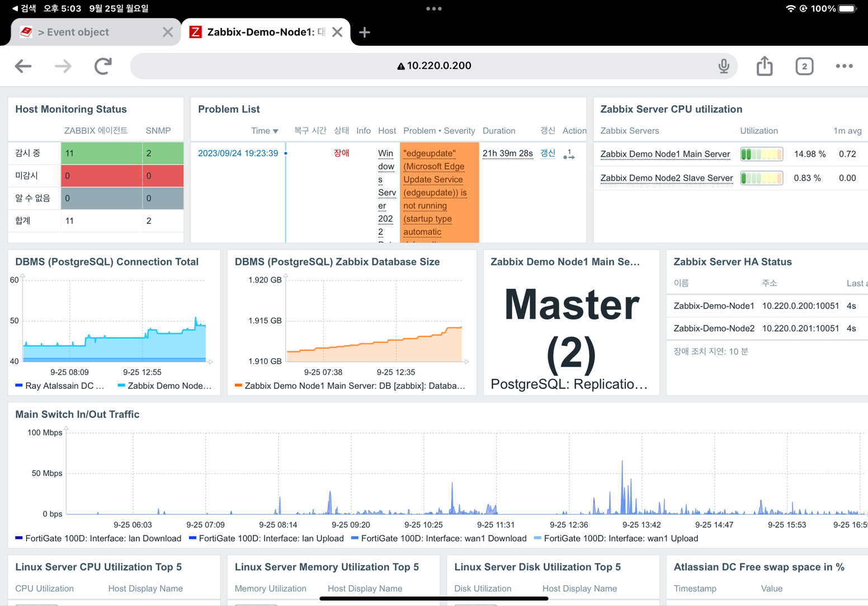The height and width of the screenshot is (606, 868).
Task: Click the Main Switch In/Out Traffic title
Action: point(77,414)
